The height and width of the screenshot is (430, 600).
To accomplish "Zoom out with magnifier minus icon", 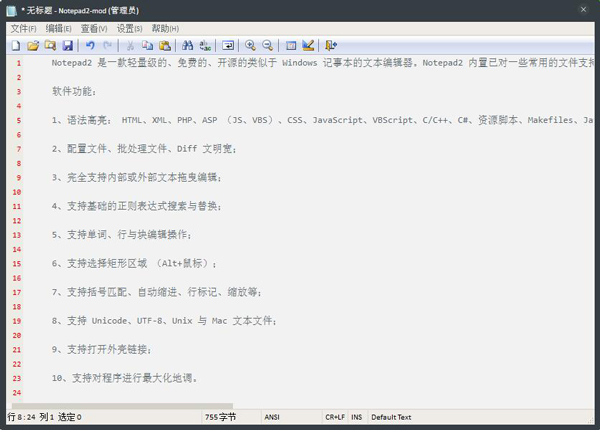I will click(x=267, y=46).
